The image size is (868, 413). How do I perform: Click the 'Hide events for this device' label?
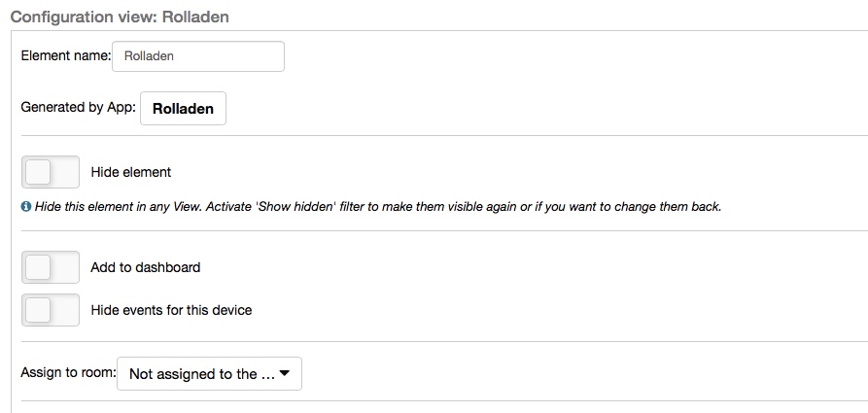pyautogui.click(x=171, y=310)
